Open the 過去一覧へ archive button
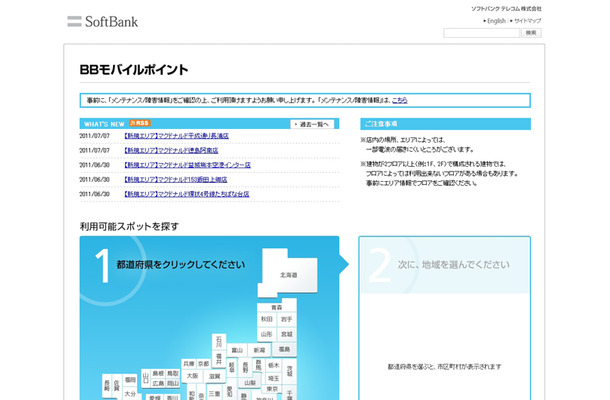610x400 pixels. [312, 124]
